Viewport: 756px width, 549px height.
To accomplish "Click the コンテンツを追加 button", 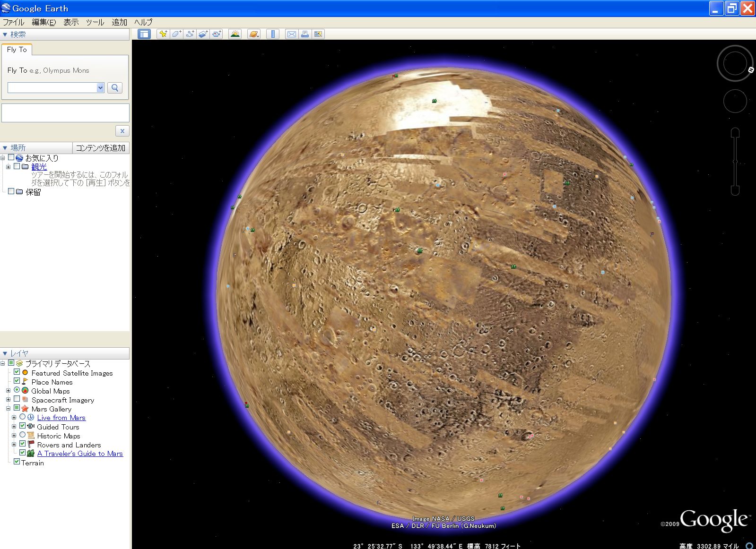I will pyautogui.click(x=101, y=148).
